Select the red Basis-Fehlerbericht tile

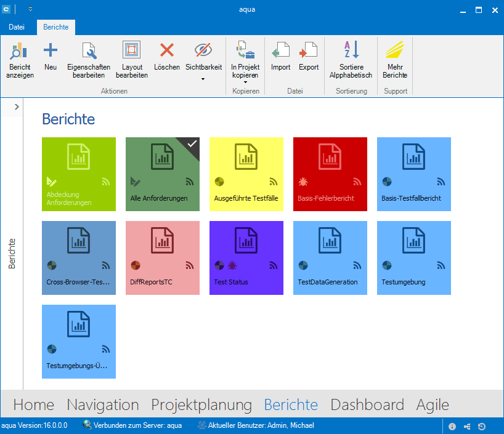click(330, 174)
